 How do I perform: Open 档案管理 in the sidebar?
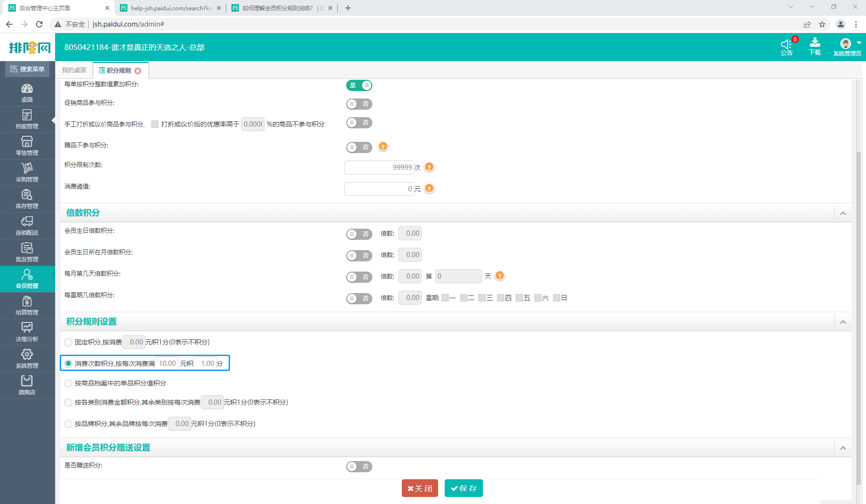pyautogui.click(x=27, y=119)
